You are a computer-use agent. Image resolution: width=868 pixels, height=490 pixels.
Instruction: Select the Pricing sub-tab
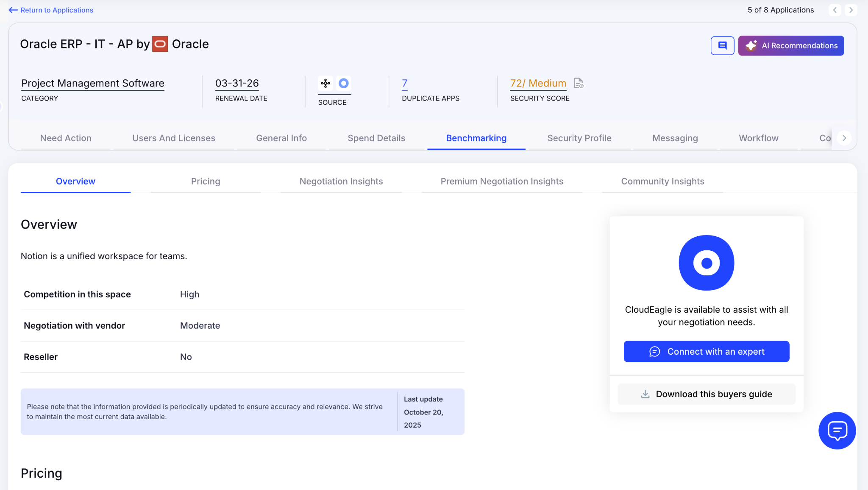click(x=206, y=181)
